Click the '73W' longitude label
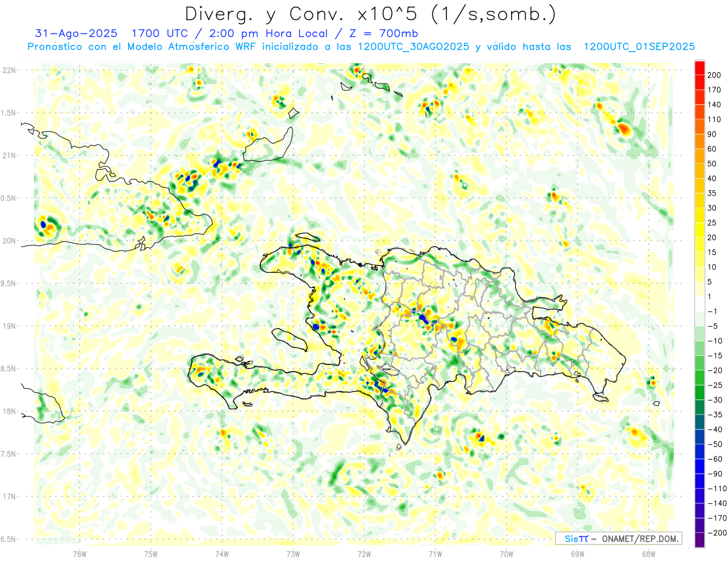 coord(293,554)
